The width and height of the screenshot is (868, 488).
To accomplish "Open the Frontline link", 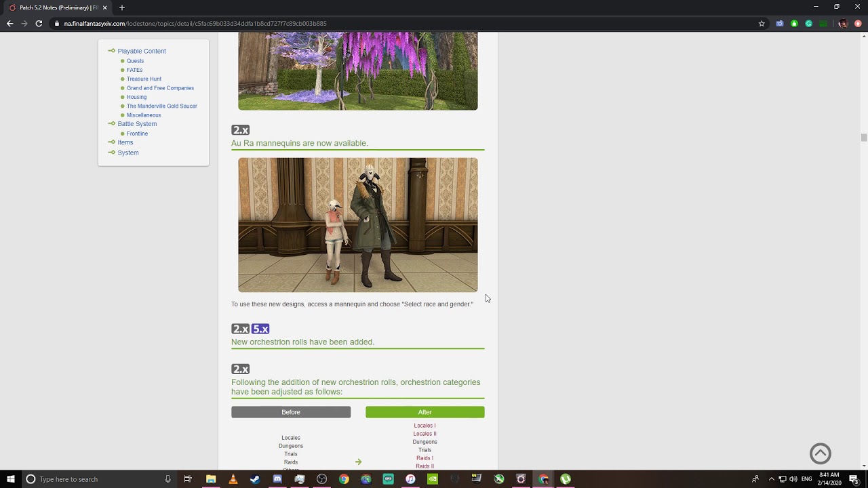I will (x=137, y=134).
